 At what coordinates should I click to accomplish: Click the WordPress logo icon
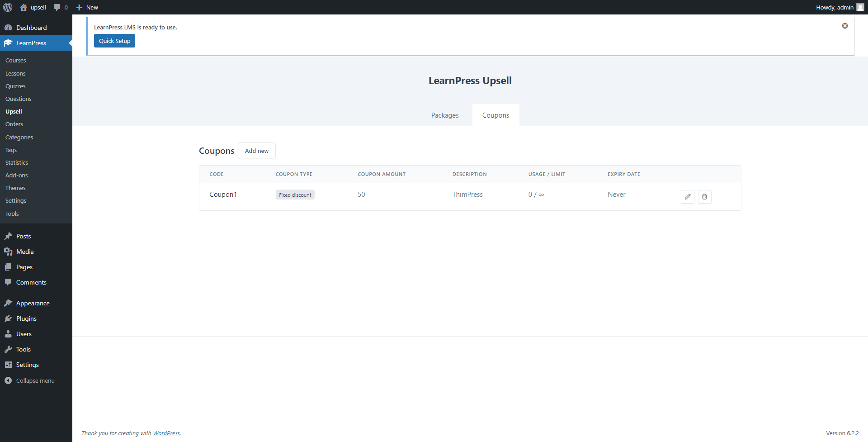click(8, 7)
